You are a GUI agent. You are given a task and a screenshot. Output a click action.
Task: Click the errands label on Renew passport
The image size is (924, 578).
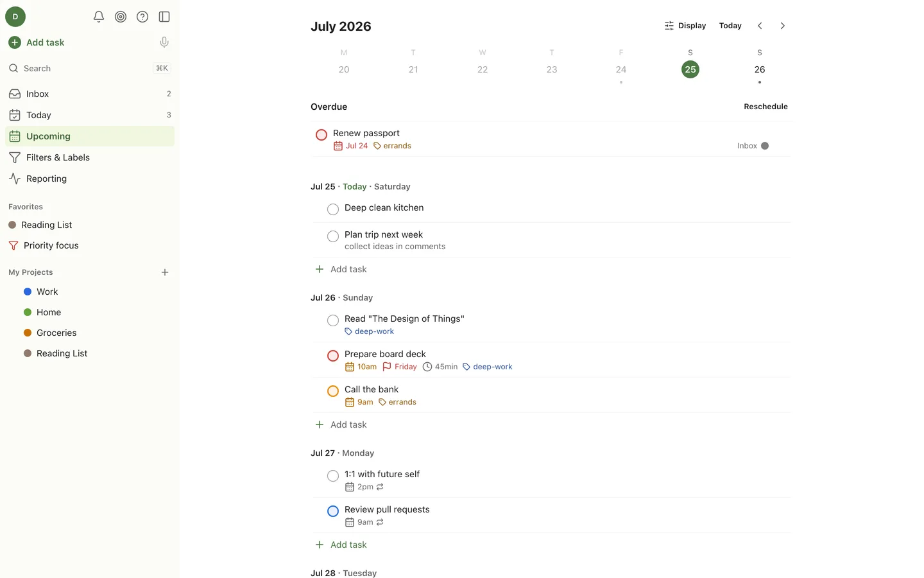tap(393, 146)
